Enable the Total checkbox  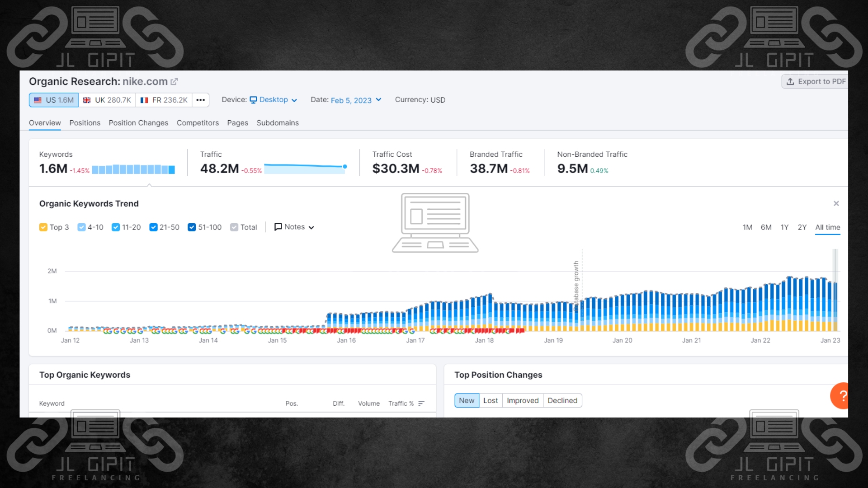pos(234,227)
